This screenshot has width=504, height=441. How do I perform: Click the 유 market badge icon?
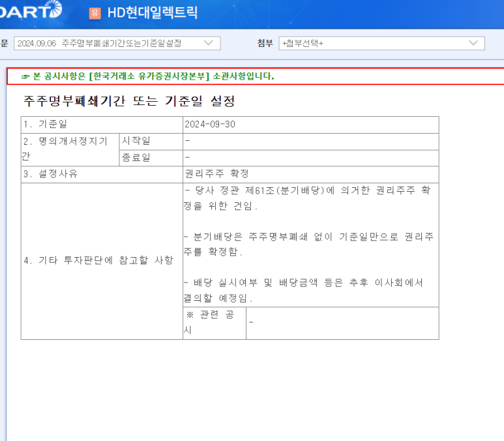[95, 13]
